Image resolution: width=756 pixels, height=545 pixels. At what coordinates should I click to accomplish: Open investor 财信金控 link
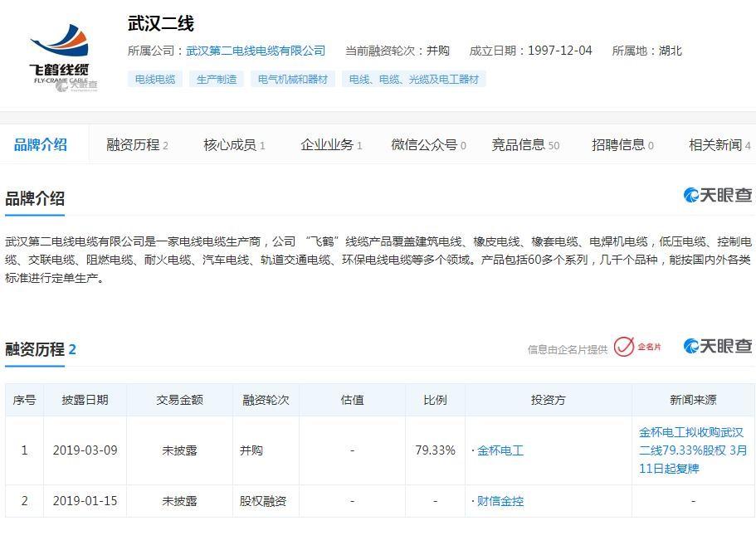(500, 501)
